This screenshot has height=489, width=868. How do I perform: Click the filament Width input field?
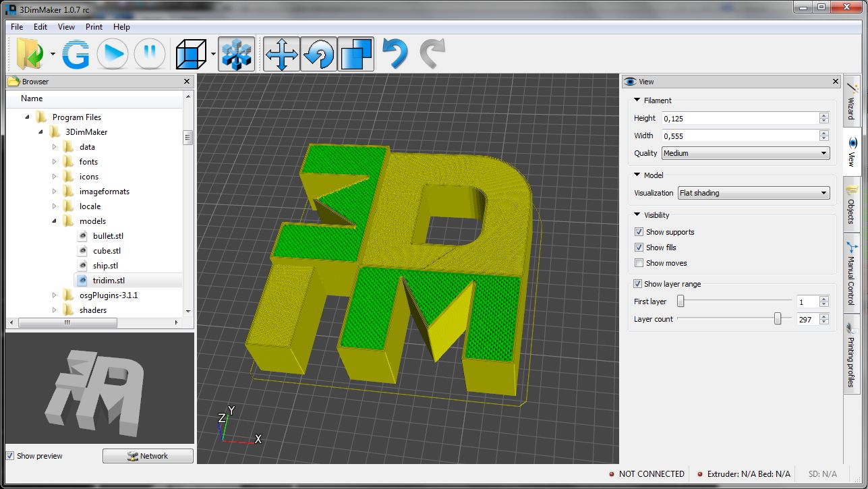pyautogui.click(x=740, y=136)
